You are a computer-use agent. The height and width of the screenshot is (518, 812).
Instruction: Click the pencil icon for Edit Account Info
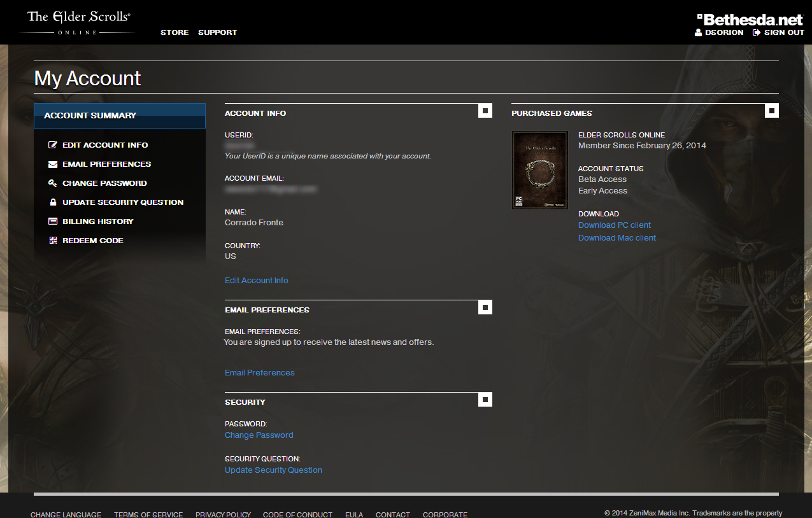[x=53, y=145]
